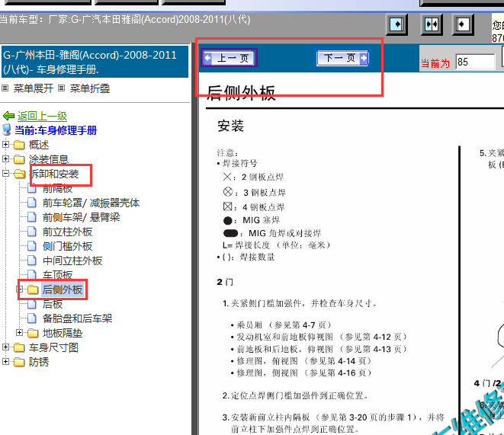The height and width of the screenshot is (435, 504).
Task: Expand the 涂装信息 tree node
Action: (x=5, y=159)
